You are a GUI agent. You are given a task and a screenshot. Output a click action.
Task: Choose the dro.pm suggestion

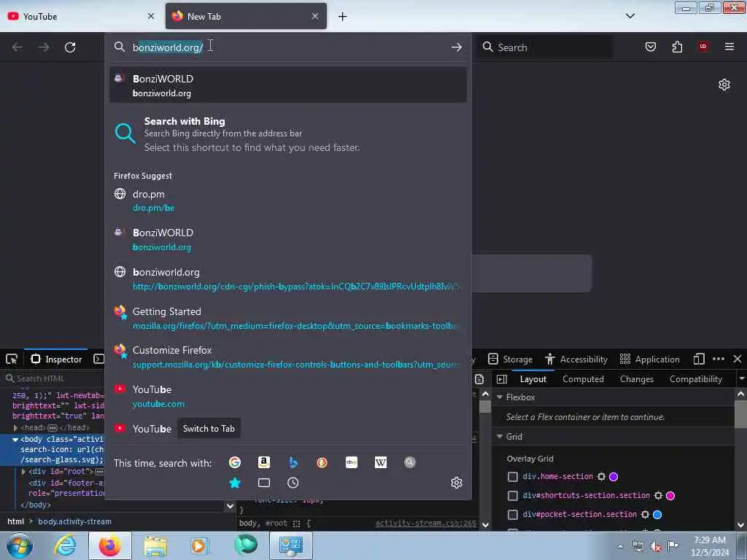pyautogui.click(x=288, y=201)
